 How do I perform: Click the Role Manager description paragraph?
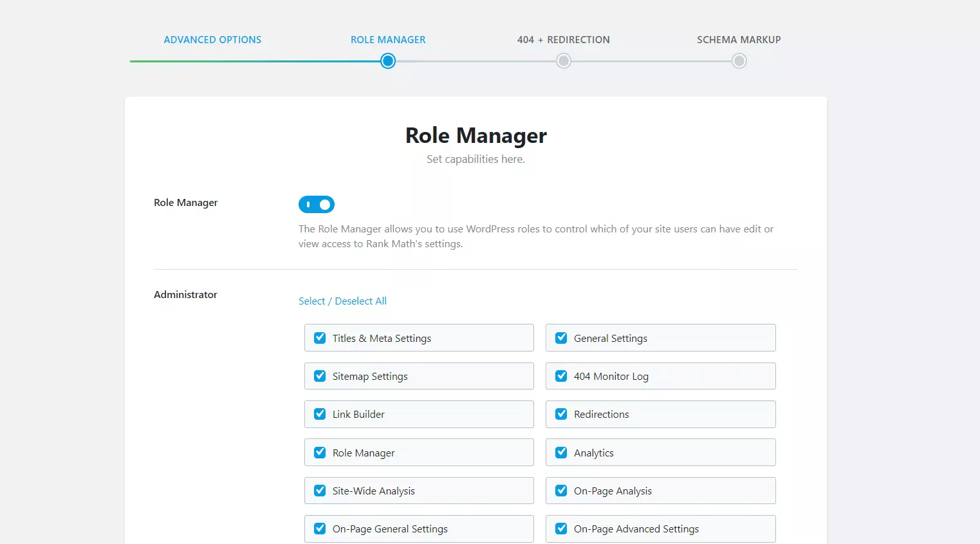(536, 236)
